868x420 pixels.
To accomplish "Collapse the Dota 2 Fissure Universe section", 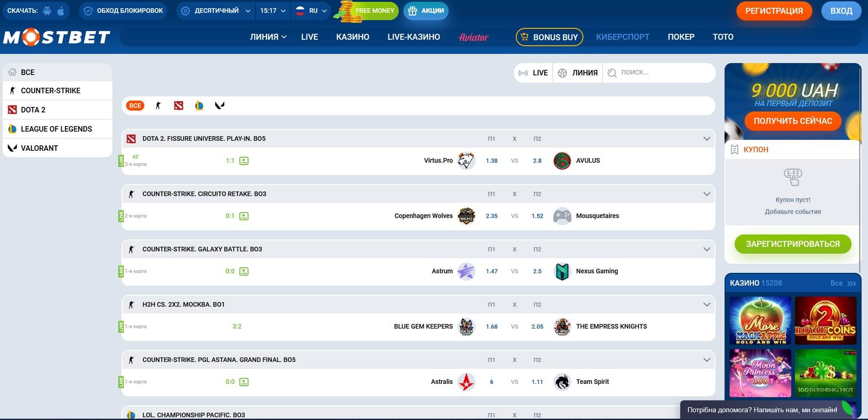I will (707, 138).
